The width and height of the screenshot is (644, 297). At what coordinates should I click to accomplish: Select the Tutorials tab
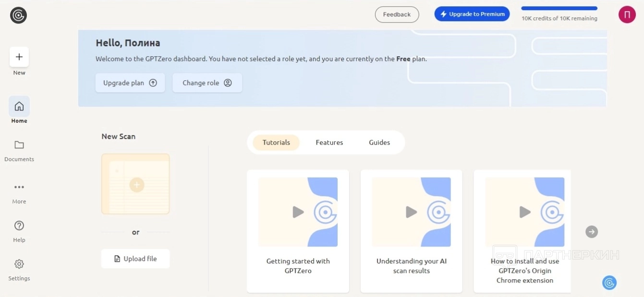pos(276,142)
